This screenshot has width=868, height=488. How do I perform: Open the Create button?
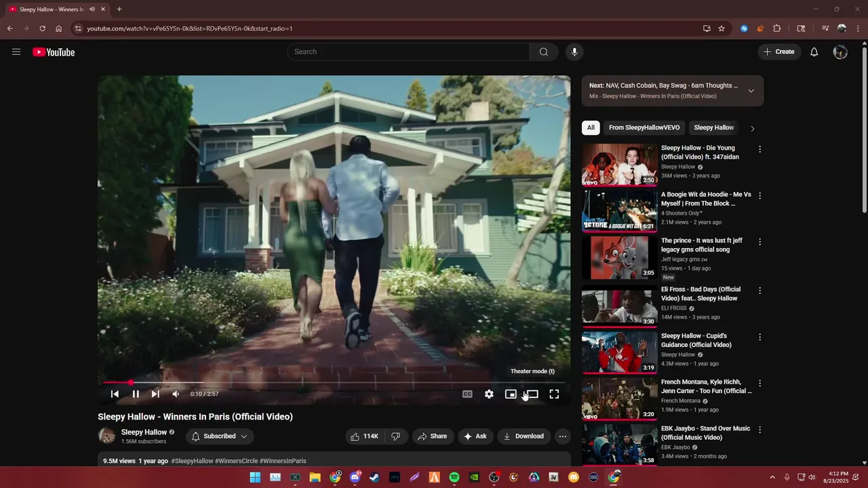(779, 52)
